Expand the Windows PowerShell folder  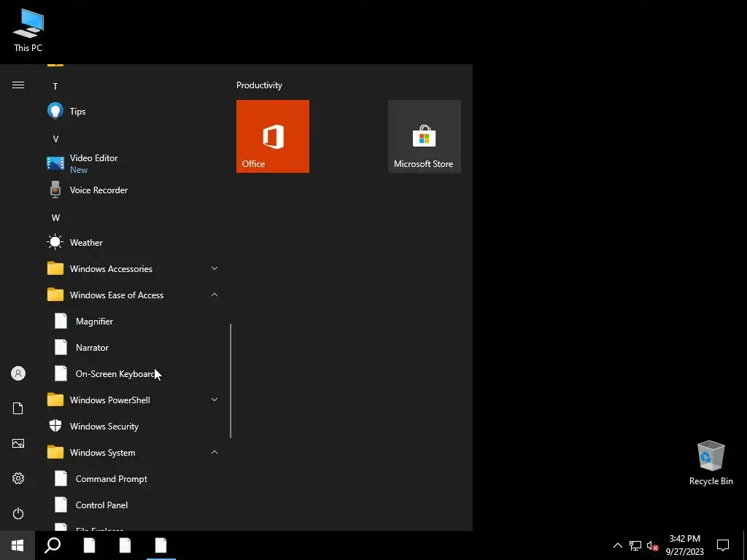point(133,400)
